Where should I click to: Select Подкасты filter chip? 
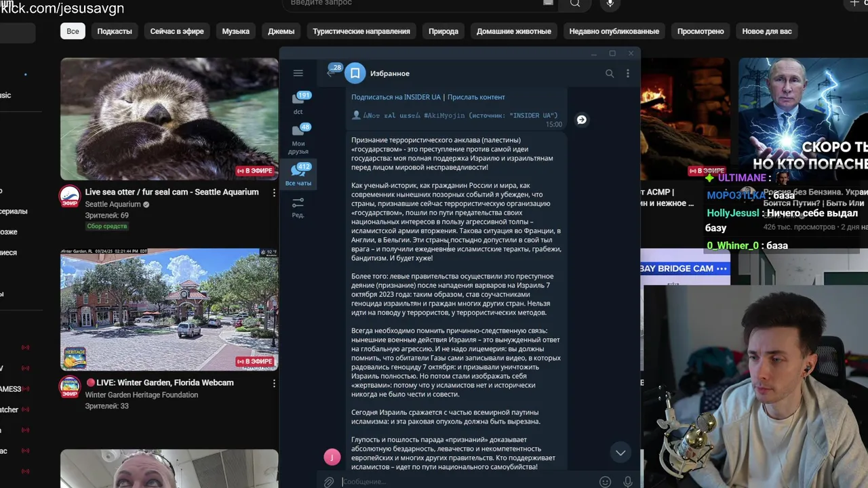click(x=115, y=31)
